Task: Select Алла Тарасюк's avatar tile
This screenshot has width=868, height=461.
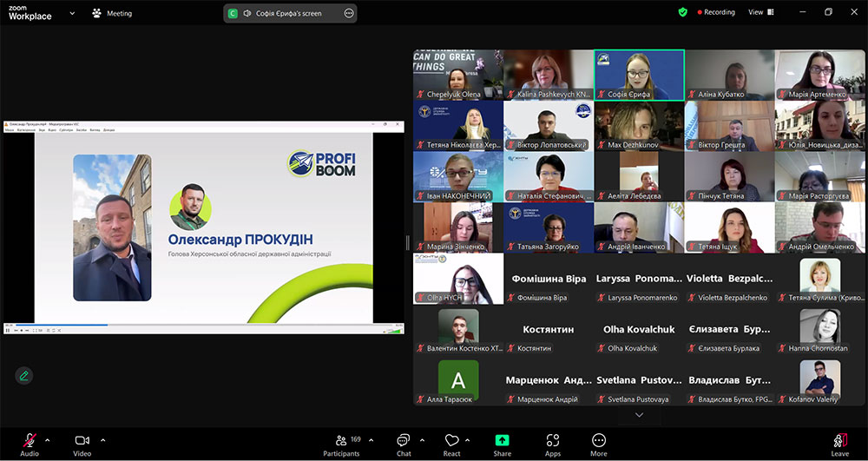Action: click(x=458, y=380)
